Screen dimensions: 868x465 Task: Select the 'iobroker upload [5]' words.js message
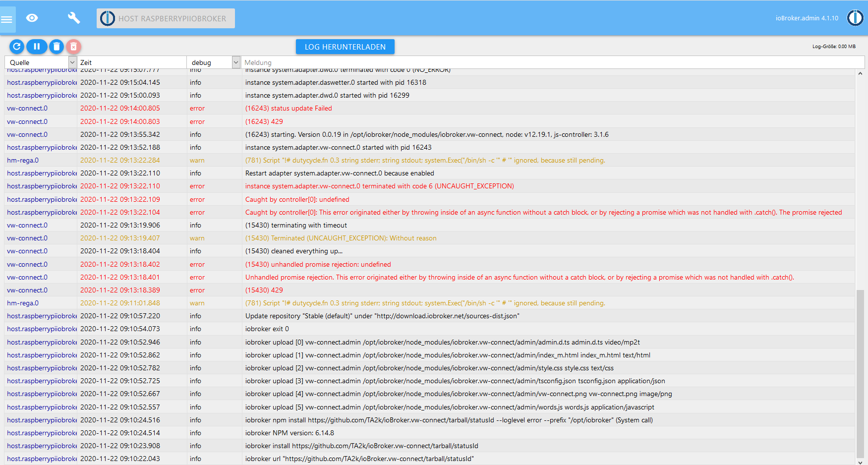coord(450,407)
